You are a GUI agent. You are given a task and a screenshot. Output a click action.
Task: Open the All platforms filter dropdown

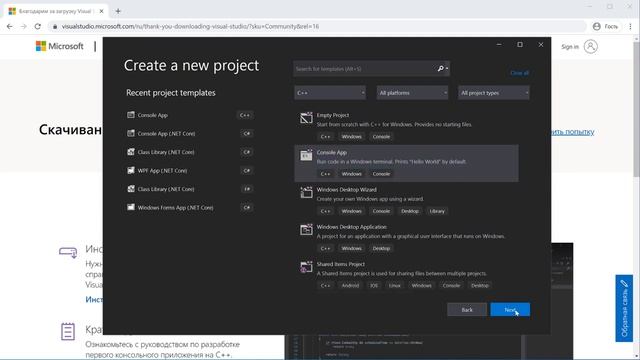[x=412, y=93]
